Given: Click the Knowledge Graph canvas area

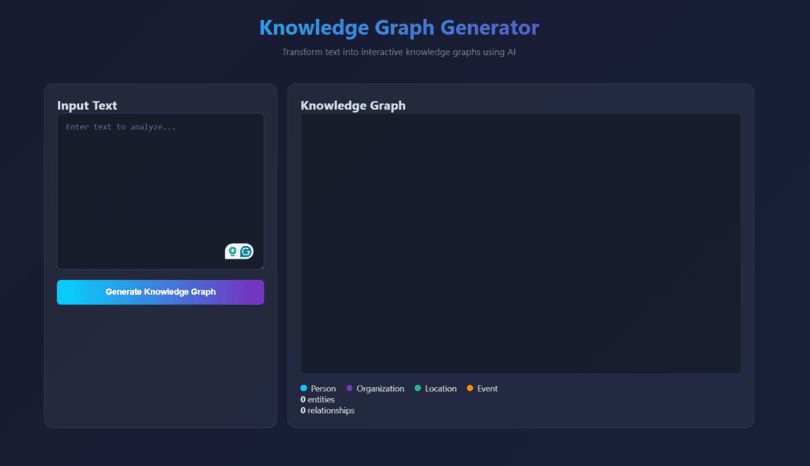Looking at the screenshot, I should (520, 243).
